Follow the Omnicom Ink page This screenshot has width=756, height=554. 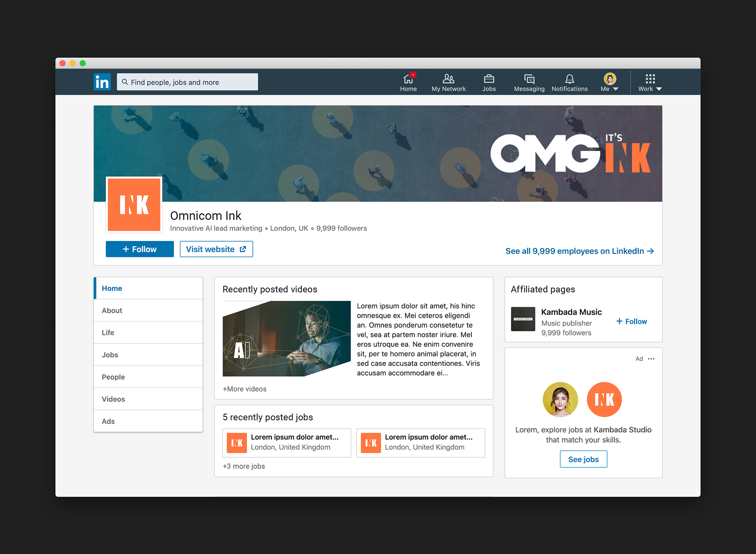click(x=140, y=249)
